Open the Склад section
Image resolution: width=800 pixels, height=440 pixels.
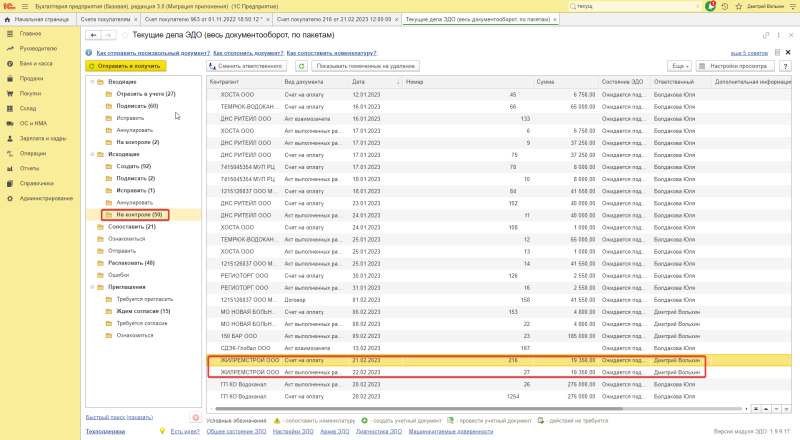28,108
